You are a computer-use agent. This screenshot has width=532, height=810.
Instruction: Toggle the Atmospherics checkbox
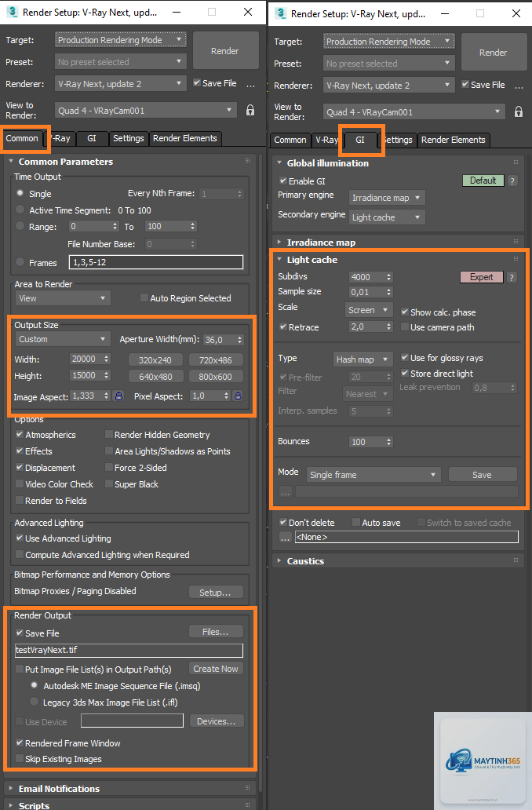[x=20, y=435]
